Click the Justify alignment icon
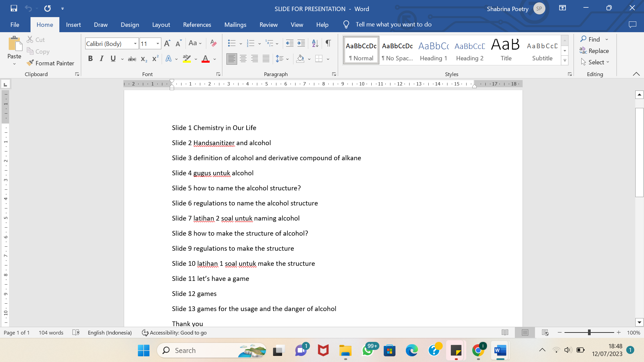This screenshot has height=362, width=644. (266, 59)
